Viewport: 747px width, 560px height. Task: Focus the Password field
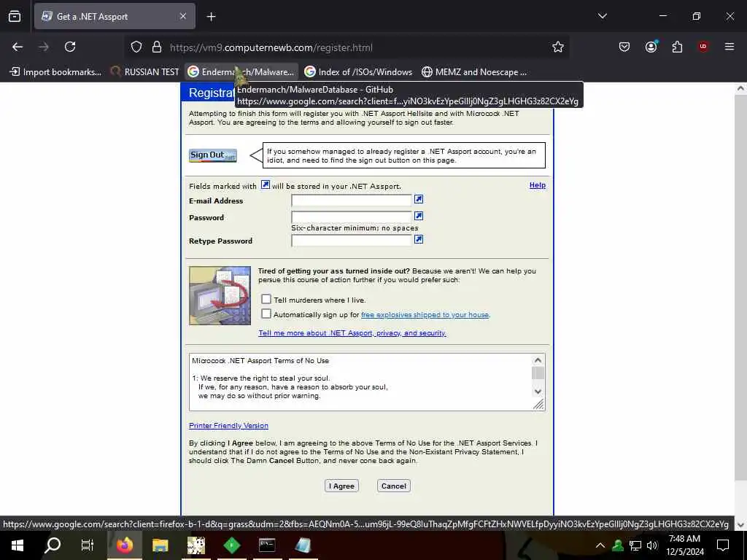(x=352, y=217)
